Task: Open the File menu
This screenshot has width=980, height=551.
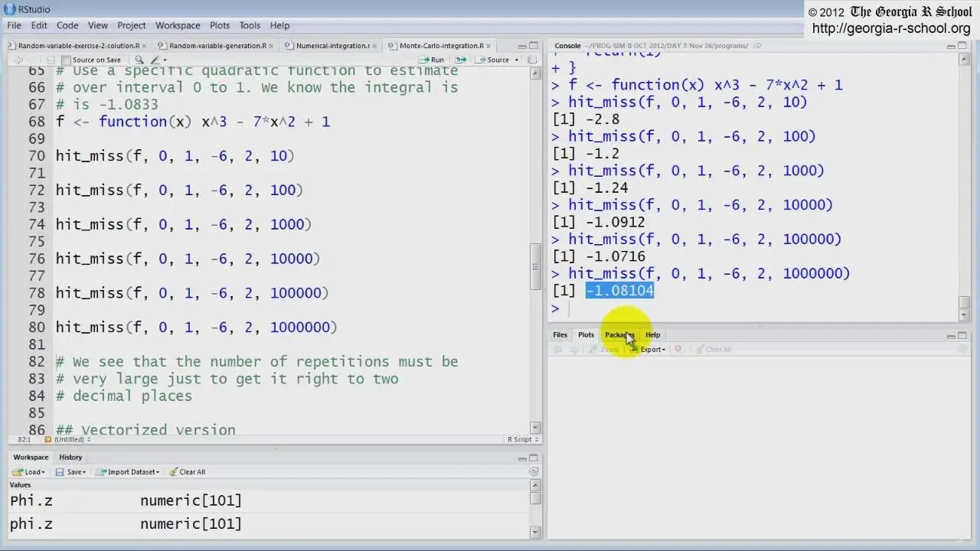Action: 15,25
